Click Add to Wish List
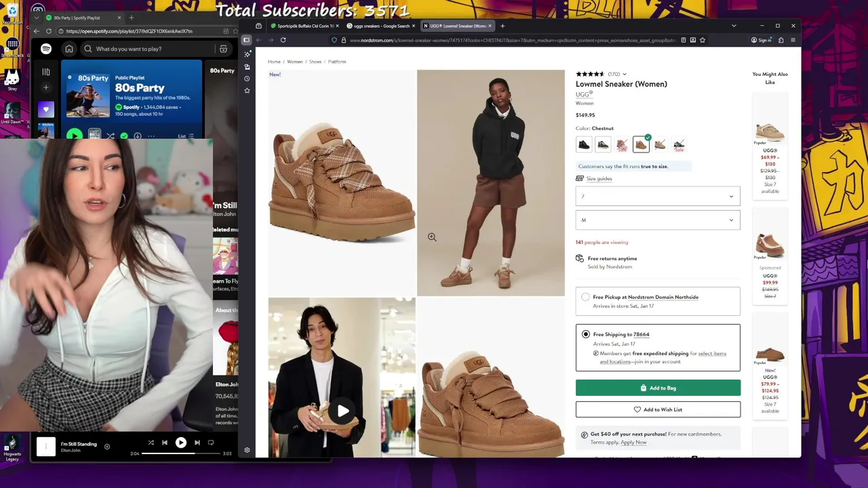Image resolution: width=868 pixels, height=488 pixels. click(x=658, y=409)
